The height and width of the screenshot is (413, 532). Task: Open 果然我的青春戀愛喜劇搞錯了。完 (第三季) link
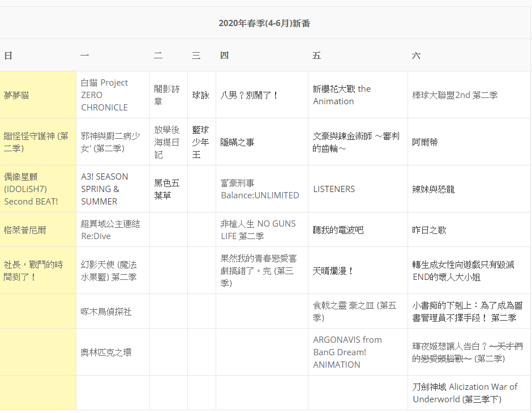point(259,271)
